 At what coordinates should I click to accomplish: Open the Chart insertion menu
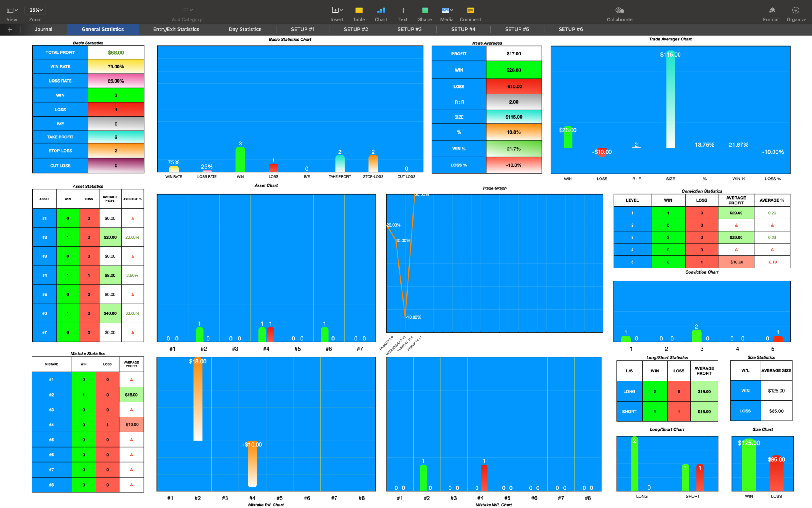pyautogui.click(x=381, y=11)
